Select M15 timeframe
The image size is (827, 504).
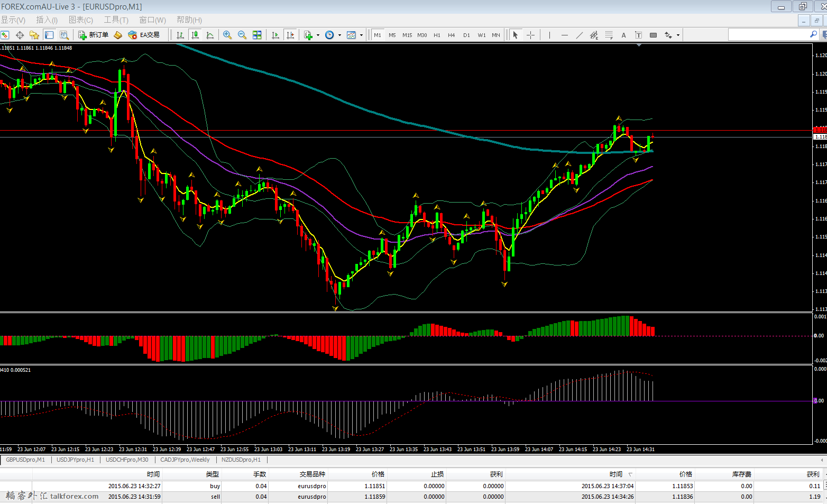407,35
